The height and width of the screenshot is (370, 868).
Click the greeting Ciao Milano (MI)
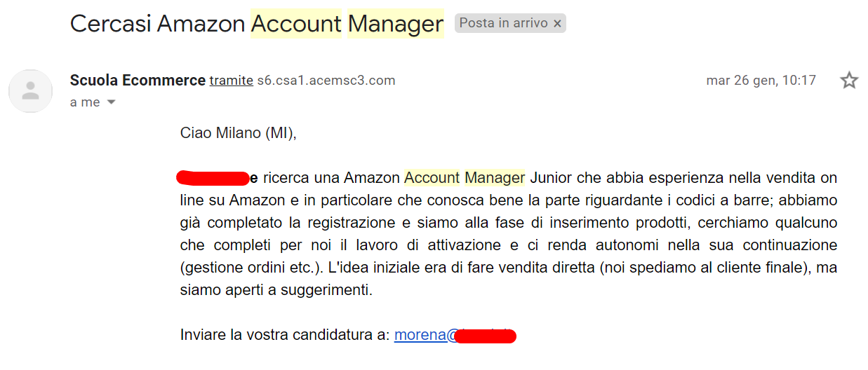(x=239, y=133)
